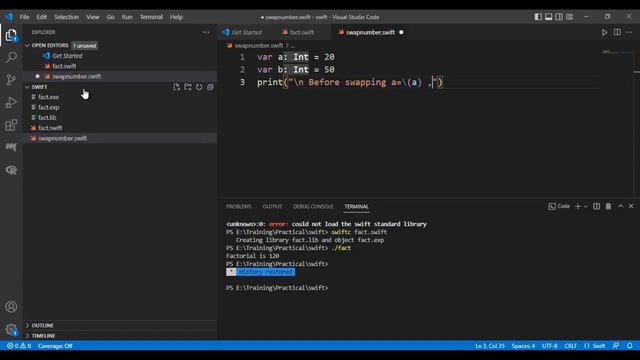This screenshot has height=360, width=640.
Task: Collapse all folders in explorer icon
Action: click(210, 87)
